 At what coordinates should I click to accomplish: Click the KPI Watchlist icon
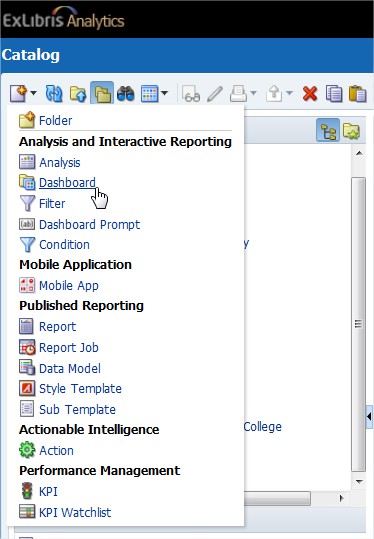pyautogui.click(x=27, y=512)
